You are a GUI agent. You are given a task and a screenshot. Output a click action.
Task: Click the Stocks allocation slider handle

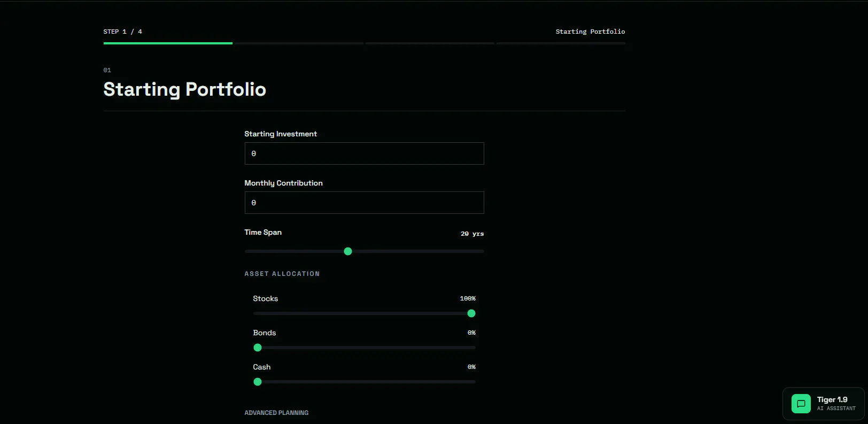point(471,313)
